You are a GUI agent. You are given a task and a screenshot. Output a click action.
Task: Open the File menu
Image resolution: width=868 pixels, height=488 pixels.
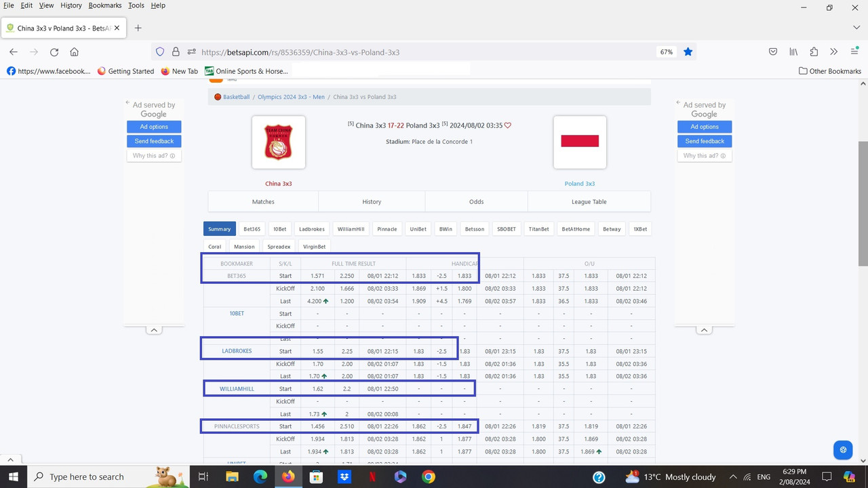pos(9,5)
